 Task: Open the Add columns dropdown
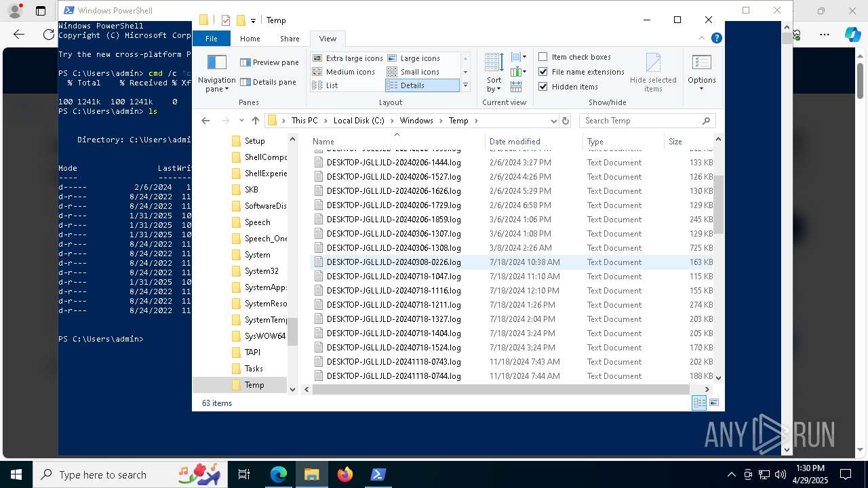(x=519, y=72)
